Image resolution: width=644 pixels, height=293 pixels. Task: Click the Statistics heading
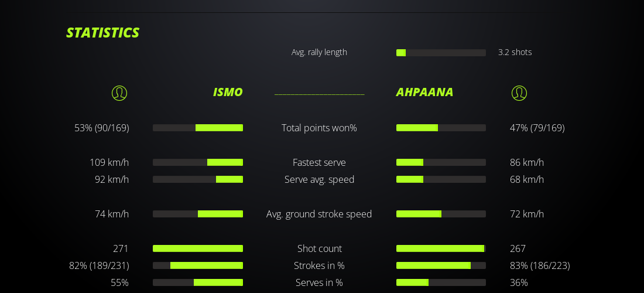pos(102,33)
